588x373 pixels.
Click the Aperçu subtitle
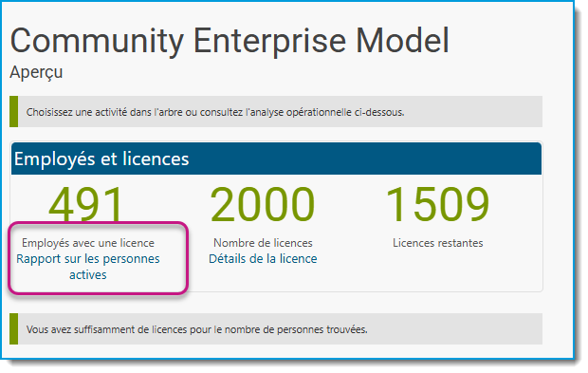click(x=36, y=72)
